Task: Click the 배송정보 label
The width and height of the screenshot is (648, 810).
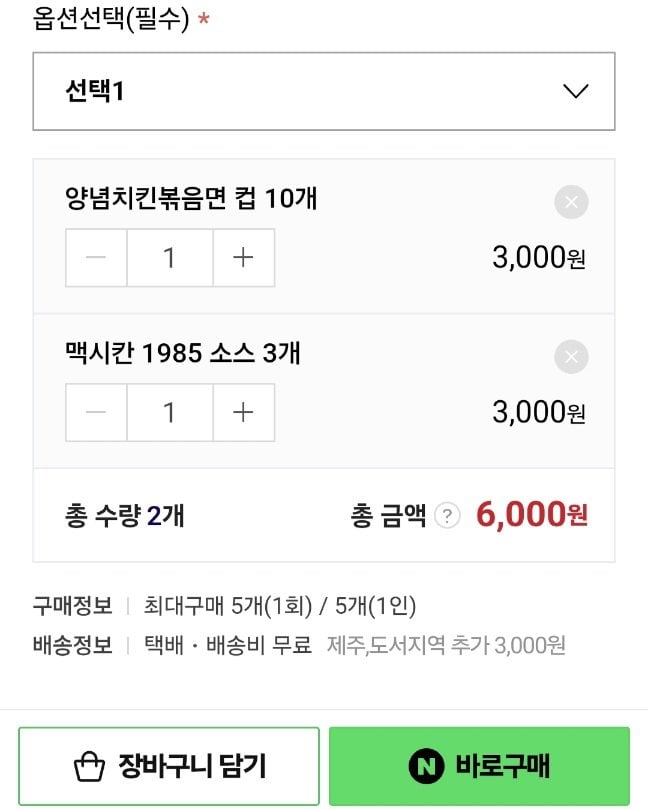Action: coord(72,645)
